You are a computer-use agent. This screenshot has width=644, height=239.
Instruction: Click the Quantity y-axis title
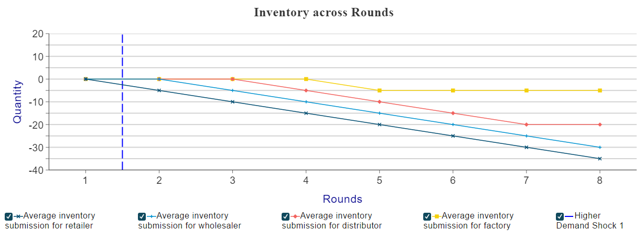pos(18,102)
